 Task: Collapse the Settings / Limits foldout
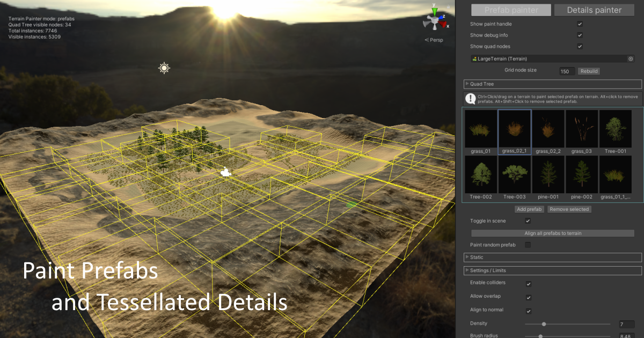(x=553, y=270)
